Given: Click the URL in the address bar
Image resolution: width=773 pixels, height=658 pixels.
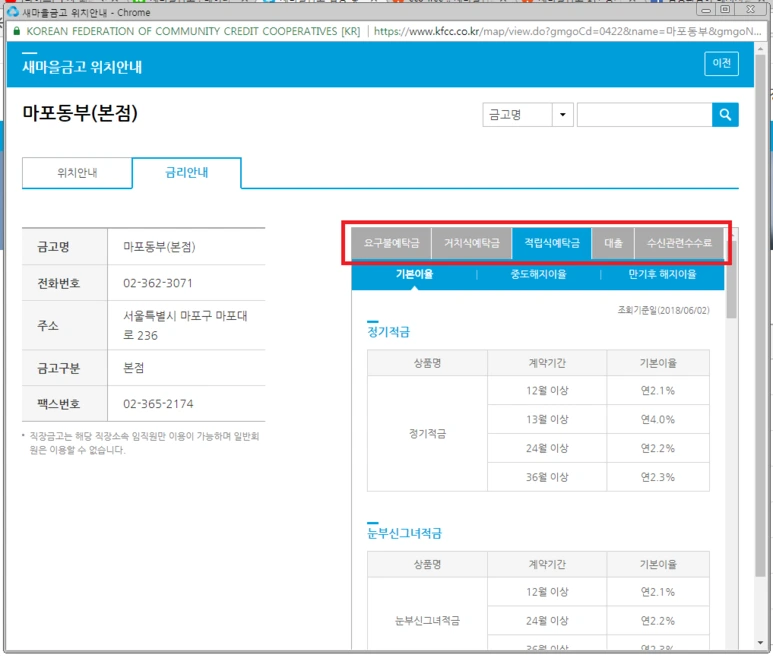Looking at the screenshot, I should pos(567,32).
